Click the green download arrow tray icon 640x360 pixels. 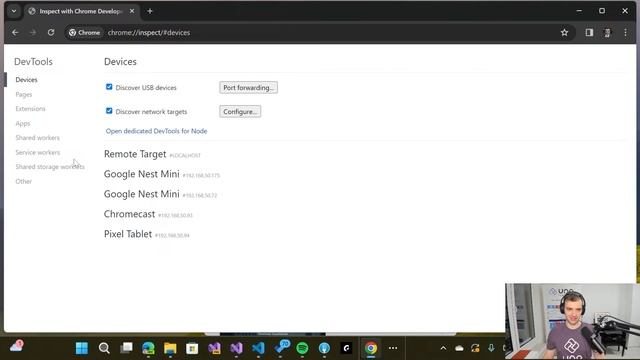point(491,348)
